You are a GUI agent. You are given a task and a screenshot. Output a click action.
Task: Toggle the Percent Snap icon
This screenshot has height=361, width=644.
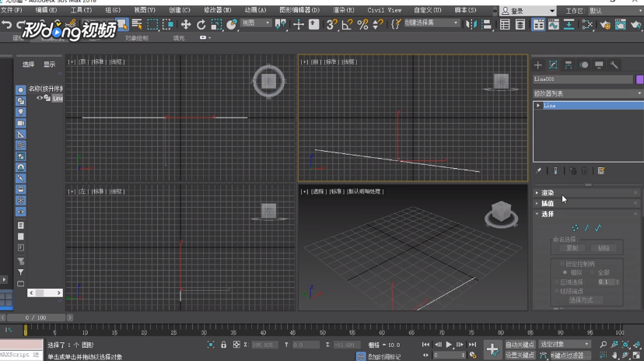click(362, 25)
